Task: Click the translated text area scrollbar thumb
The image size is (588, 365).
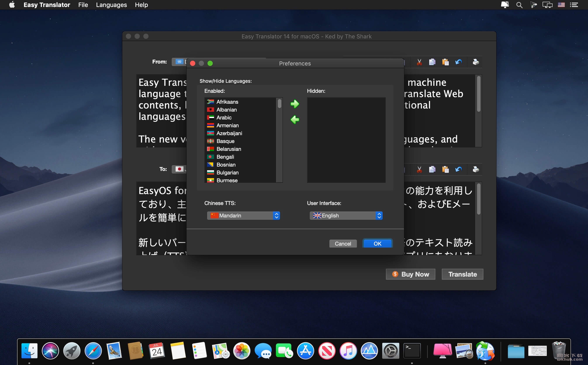Action: point(479,199)
